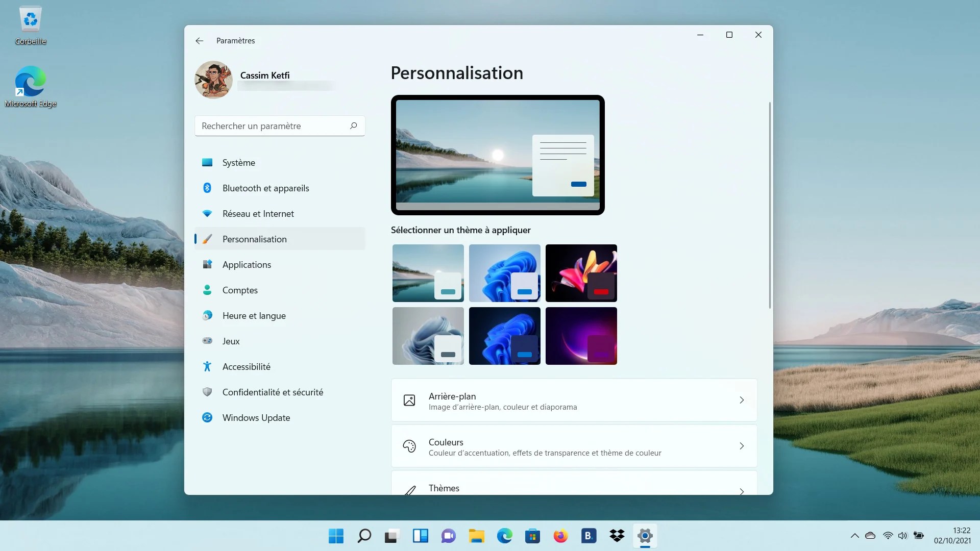Click the Rechercher un paramètre field

[280, 126]
